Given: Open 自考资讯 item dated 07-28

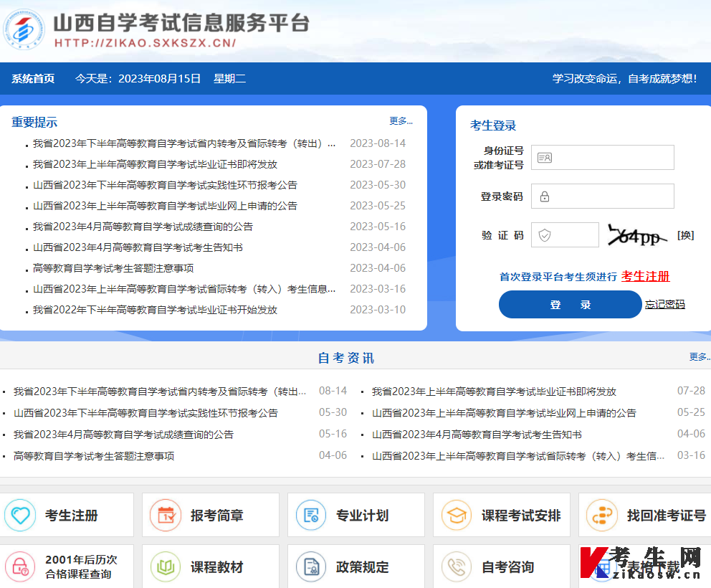Looking at the screenshot, I should coord(495,392).
